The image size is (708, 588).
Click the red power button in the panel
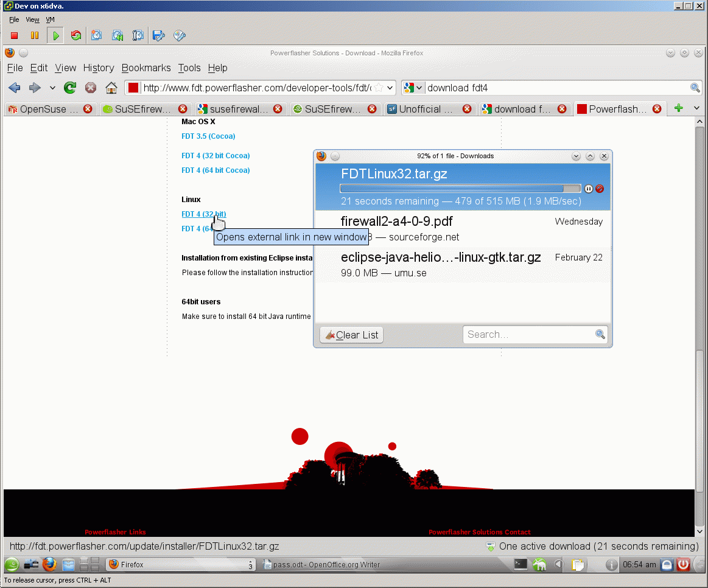(683, 564)
